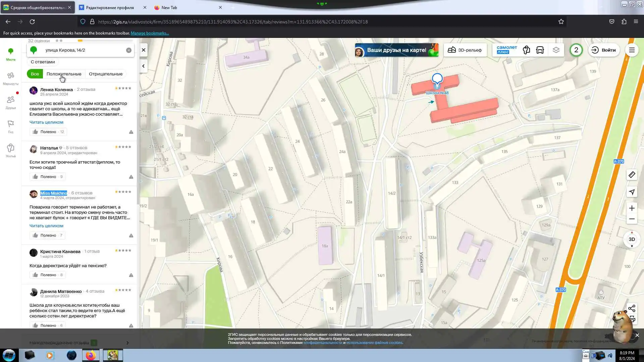Switch to Отрицательные reviews tab

click(x=106, y=74)
